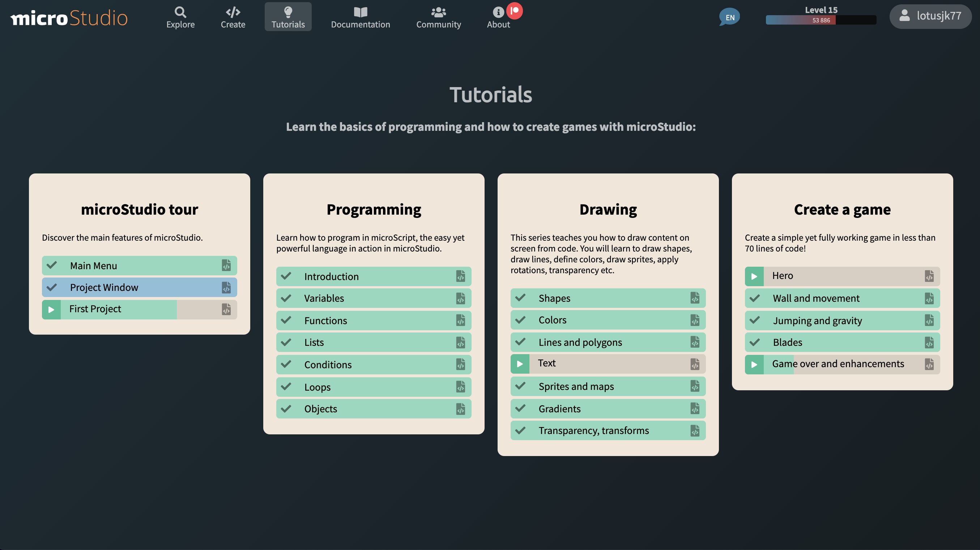Click the code file icon for Jumping and gravity
Screen dimensions: 980x550
[x=929, y=321]
